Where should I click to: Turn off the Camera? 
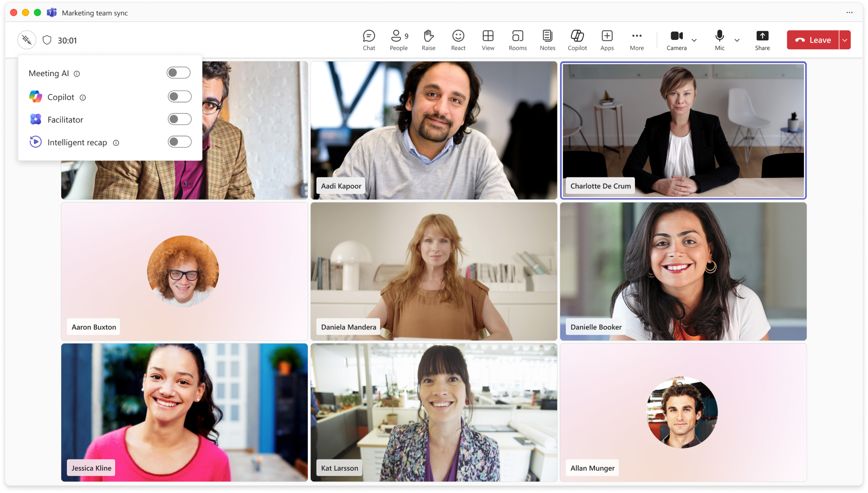tap(676, 40)
